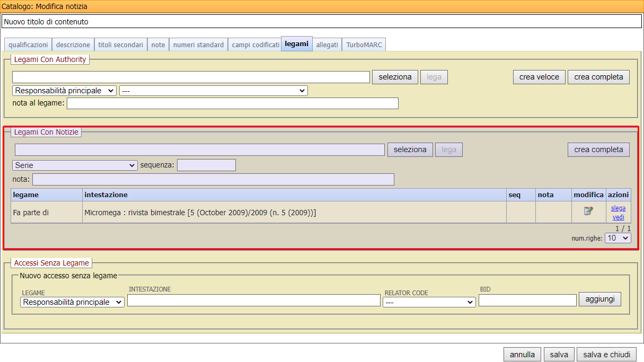Click the sequenza input field
The height and width of the screenshot is (362, 644).
(206, 165)
